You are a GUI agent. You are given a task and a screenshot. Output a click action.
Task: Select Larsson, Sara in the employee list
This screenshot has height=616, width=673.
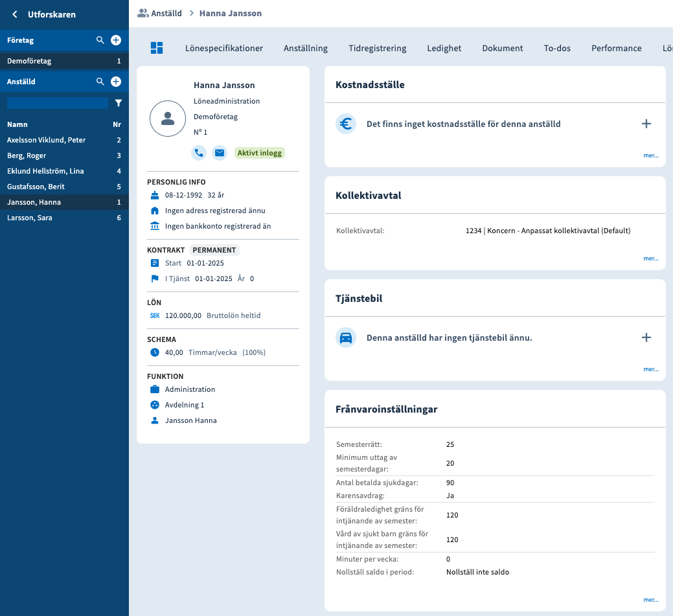click(x=30, y=218)
